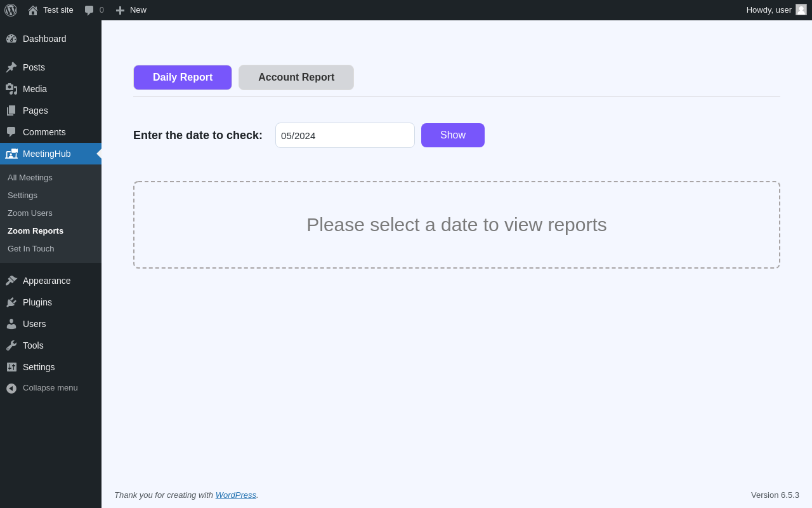This screenshot has height=508, width=812.
Task: Follow the WordPress footer link
Action: (235, 495)
